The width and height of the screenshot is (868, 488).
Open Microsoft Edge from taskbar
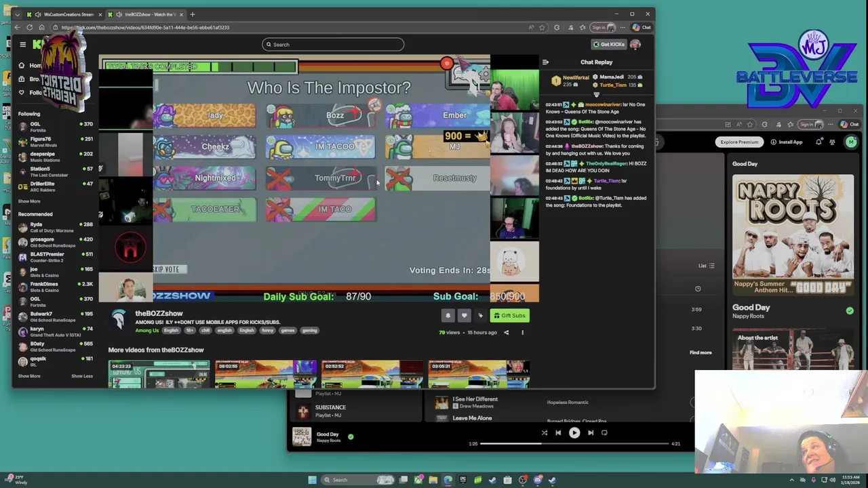[x=448, y=480]
